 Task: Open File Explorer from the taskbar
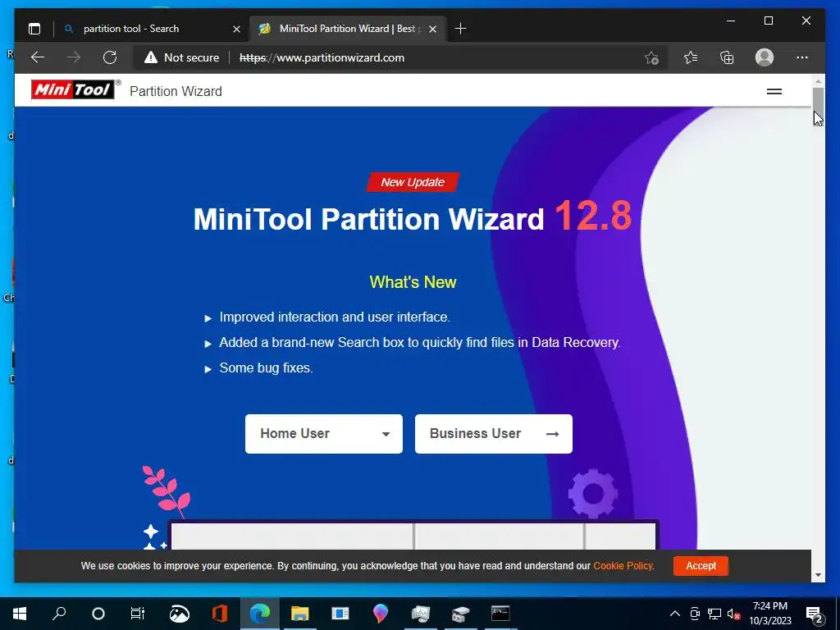300,614
